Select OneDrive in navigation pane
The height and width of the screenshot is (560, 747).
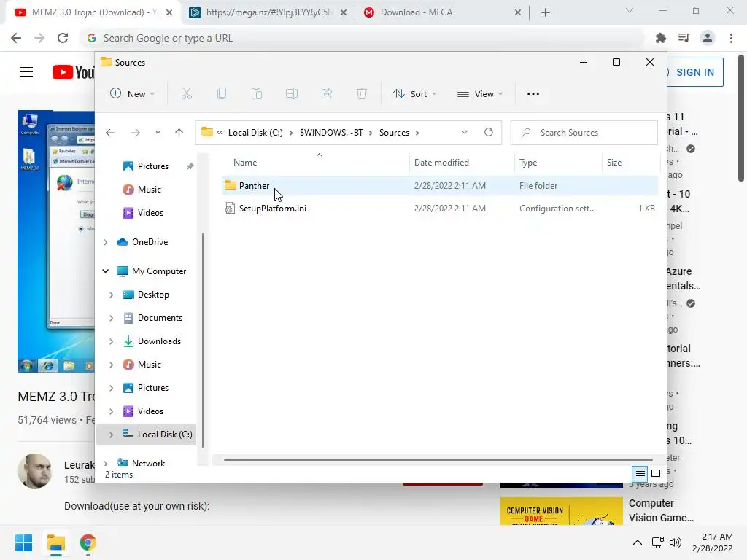click(150, 242)
